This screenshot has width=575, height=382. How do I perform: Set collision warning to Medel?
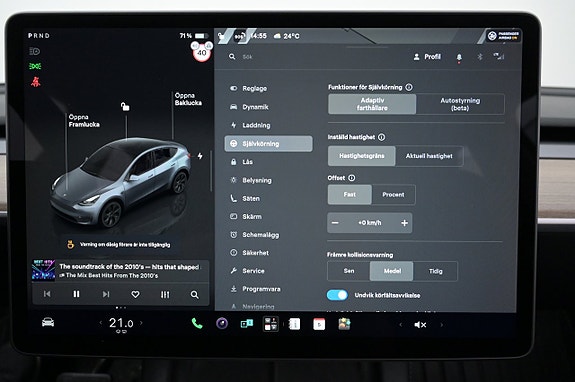tap(392, 271)
